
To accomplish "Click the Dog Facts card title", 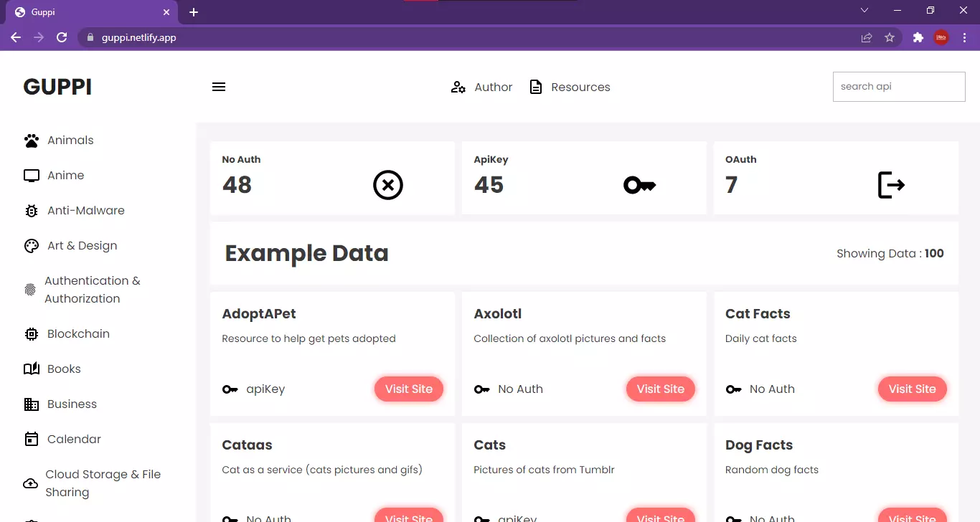I will (759, 445).
